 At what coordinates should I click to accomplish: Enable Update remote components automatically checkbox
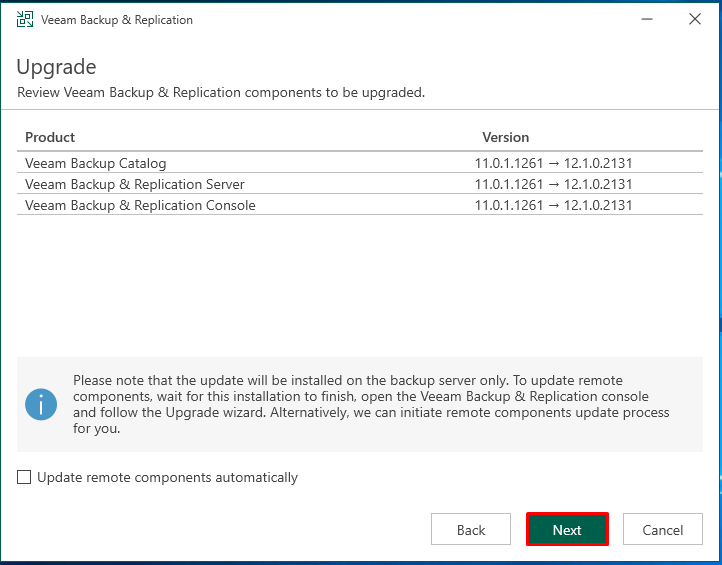click(24, 477)
